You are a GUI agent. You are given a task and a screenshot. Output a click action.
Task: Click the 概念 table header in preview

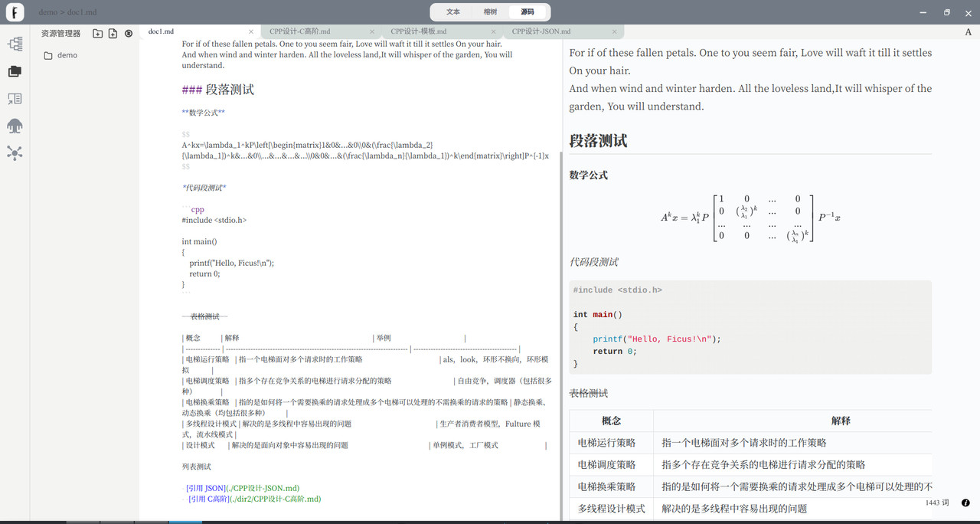click(612, 421)
